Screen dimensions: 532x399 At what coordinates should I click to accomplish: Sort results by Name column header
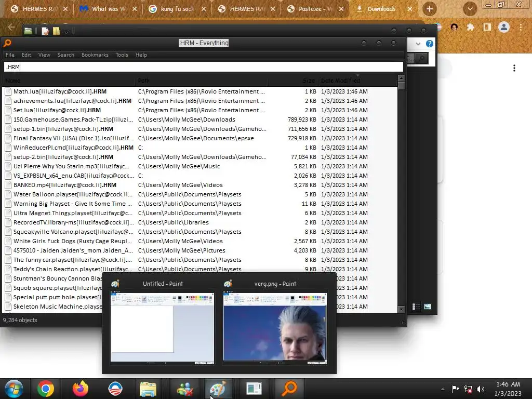point(69,81)
